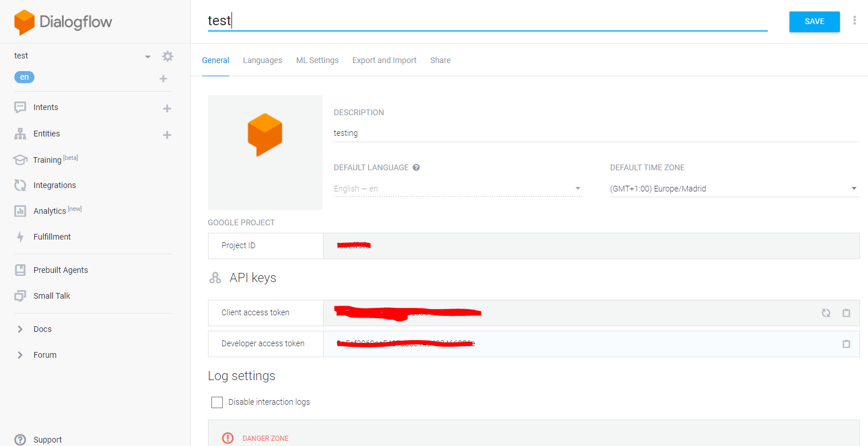
Task: Open the ML Settings tab
Action: pos(317,60)
